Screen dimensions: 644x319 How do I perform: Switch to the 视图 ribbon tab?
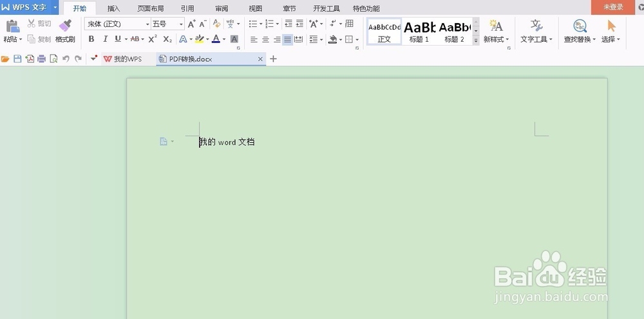[256, 8]
